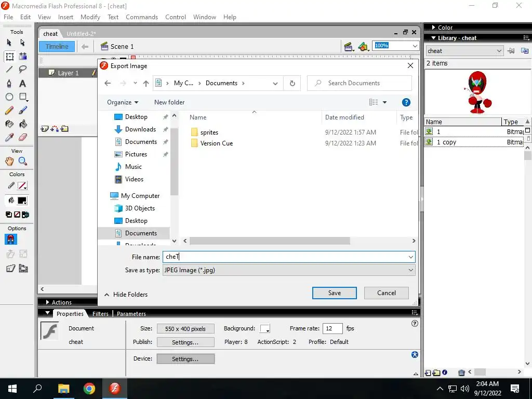Select the Hand tool

point(9,161)
